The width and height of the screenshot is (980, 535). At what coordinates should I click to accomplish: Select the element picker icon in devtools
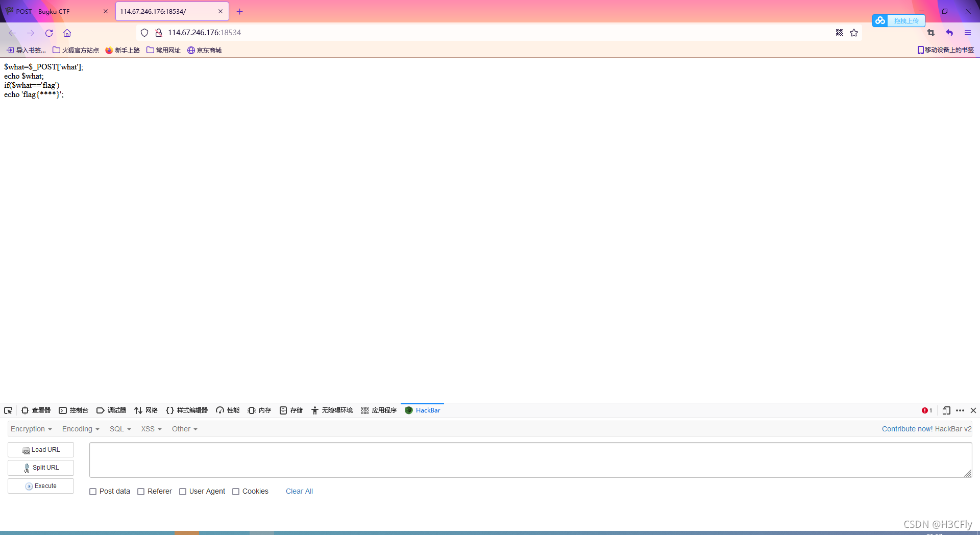[x=8, y=410]
